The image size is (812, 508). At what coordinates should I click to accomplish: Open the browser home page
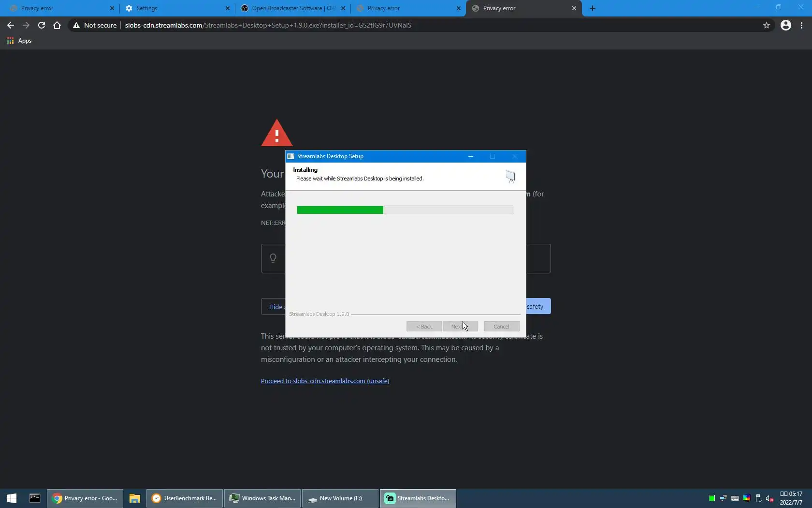pyautogui.click(x=57, y=25)
